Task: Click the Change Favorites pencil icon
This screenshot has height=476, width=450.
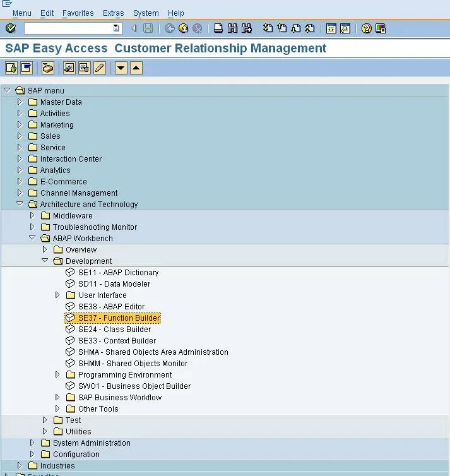Action: point(100,68)
